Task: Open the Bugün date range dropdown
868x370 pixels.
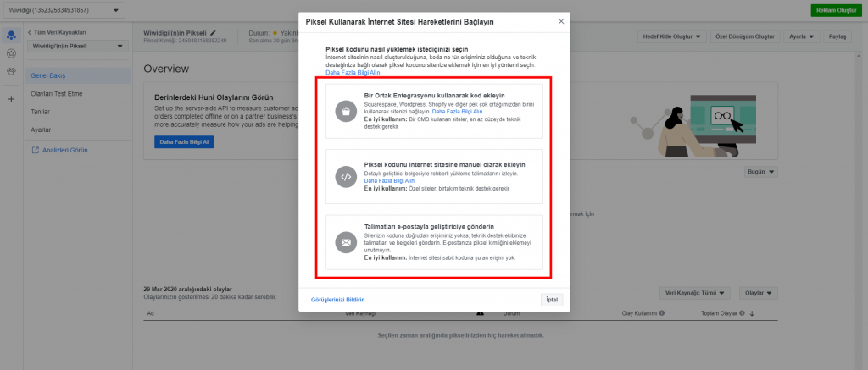Action: coord(760,172)
